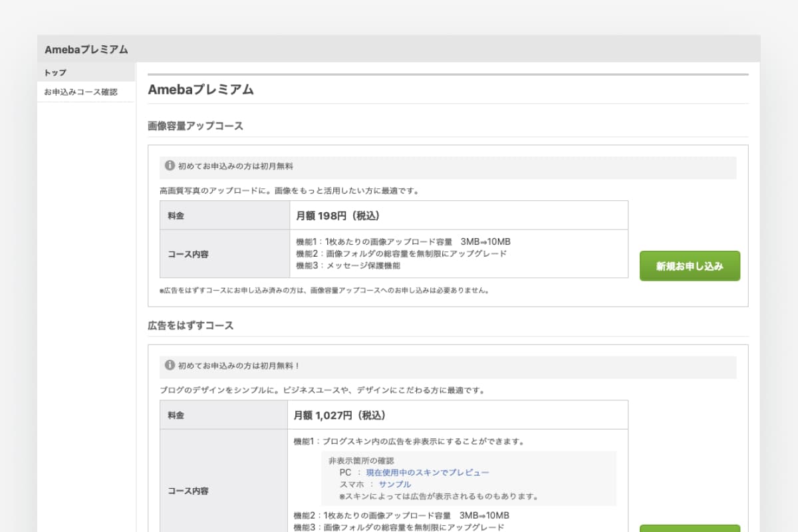Open お申込みコース確認 in the sidebar
The height and width of the screenshot is (532, 798).
(86, 92)
